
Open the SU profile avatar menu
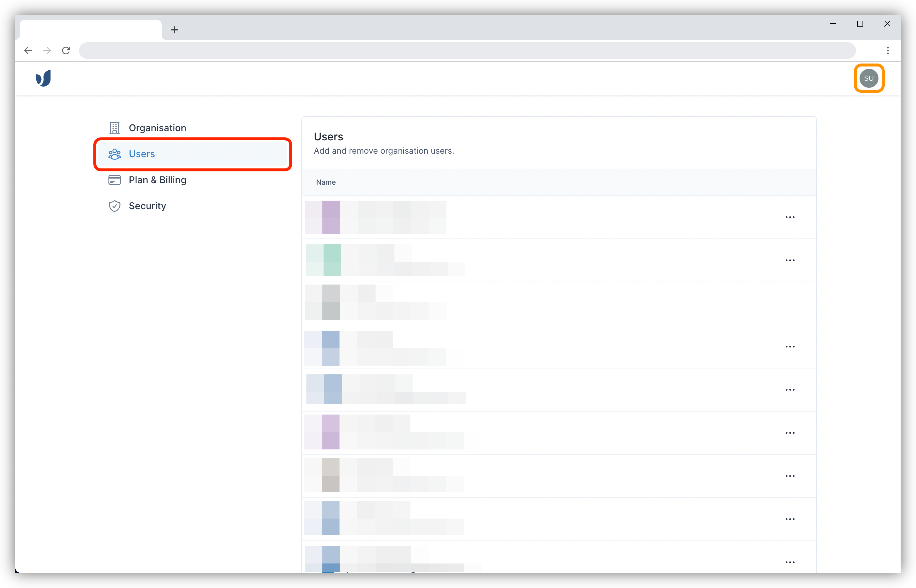pyautogui.click(x=869, y=78)
